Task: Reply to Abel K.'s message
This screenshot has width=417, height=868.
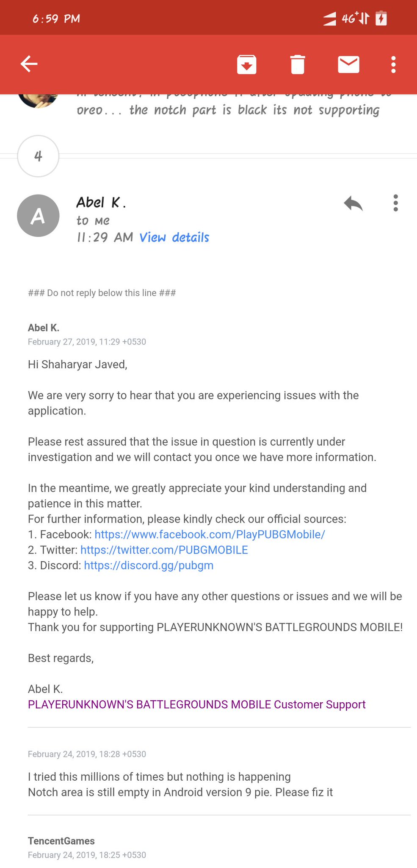Action: [x=353, y=203]
